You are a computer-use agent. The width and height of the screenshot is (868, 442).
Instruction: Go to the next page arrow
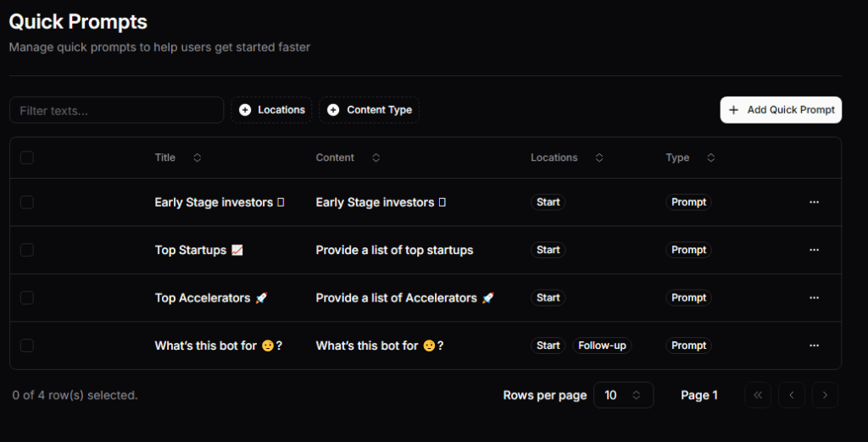click(825, 395)
